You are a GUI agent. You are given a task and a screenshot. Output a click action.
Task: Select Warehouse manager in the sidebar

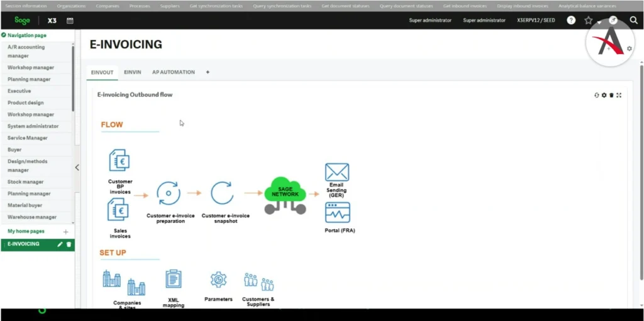36,217
